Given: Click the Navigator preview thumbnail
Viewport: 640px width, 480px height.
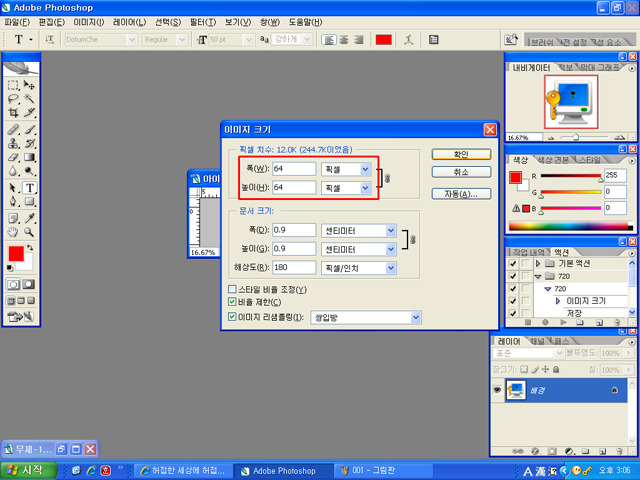Looking at the screenshot, I should click(x=571, y=102).
